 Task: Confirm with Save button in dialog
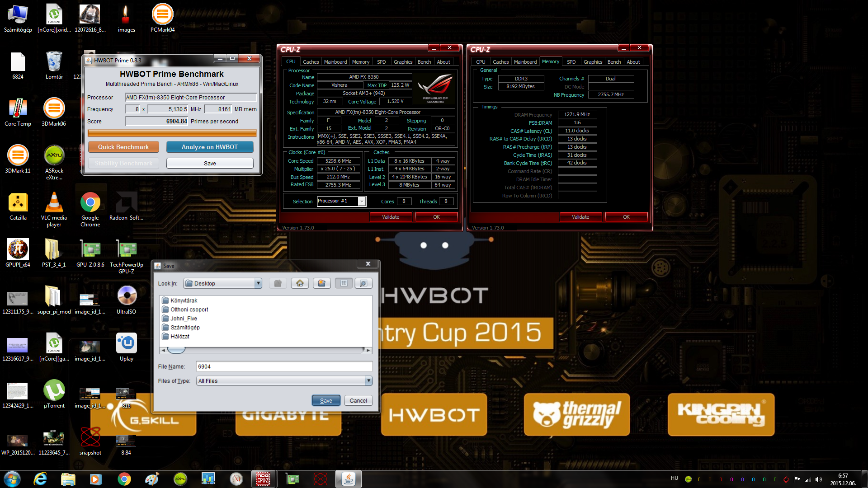click(x=326, y=400)
